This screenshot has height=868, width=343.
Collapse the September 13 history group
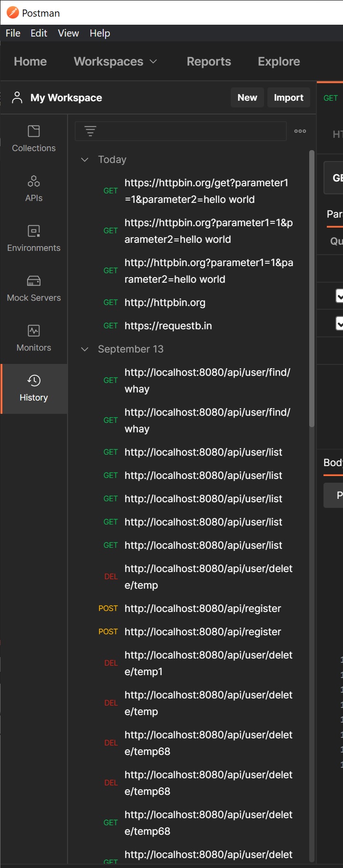85,349
